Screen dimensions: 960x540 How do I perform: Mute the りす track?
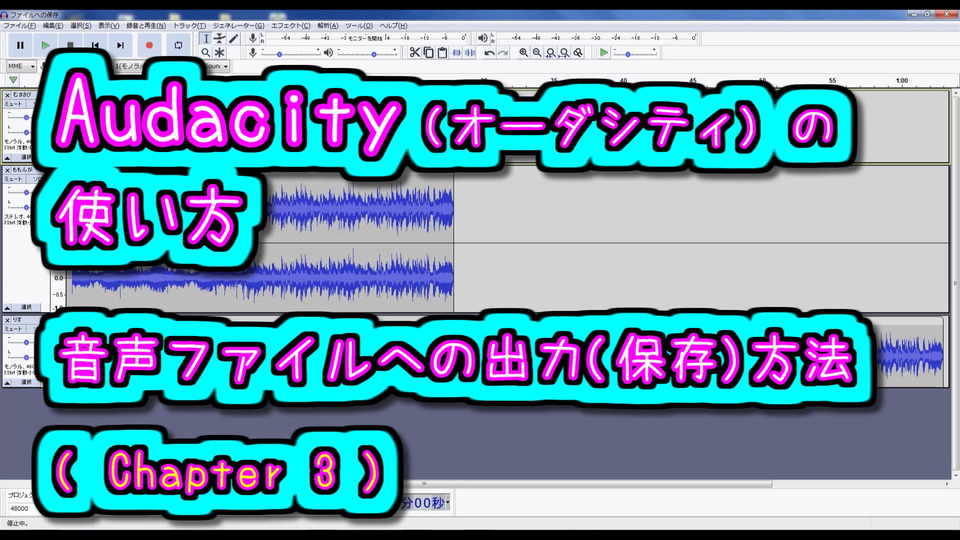(x=13, y=329)
